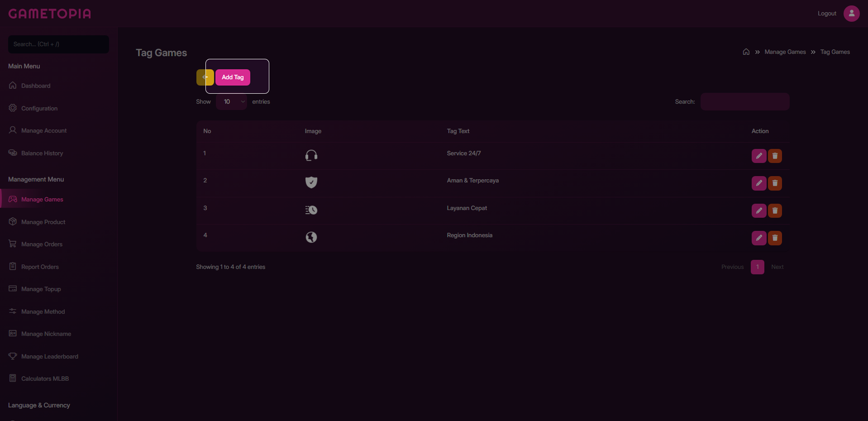Delete the Service 24/7 tag
This screenshot has height=421, width=868.
pos(775,156)
